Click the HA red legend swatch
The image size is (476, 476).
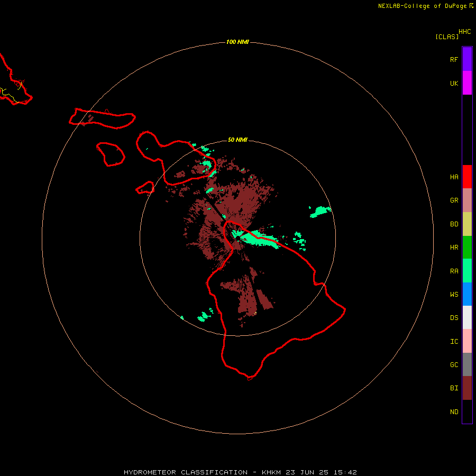pyautogui.click(x=467, y=177)
